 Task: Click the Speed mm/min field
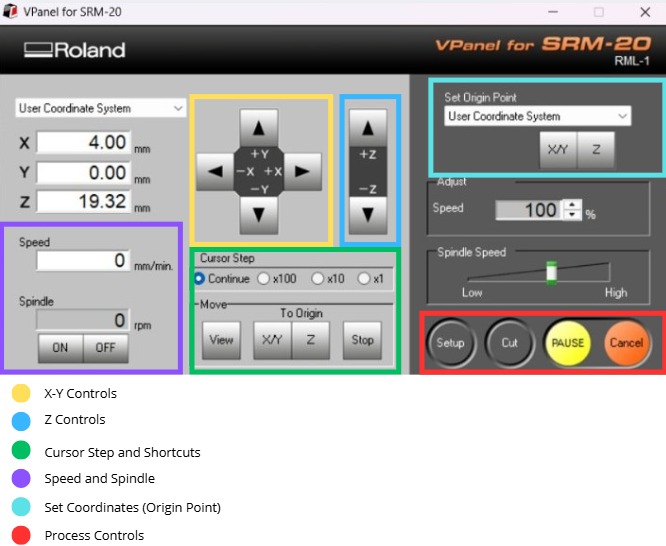83,260
